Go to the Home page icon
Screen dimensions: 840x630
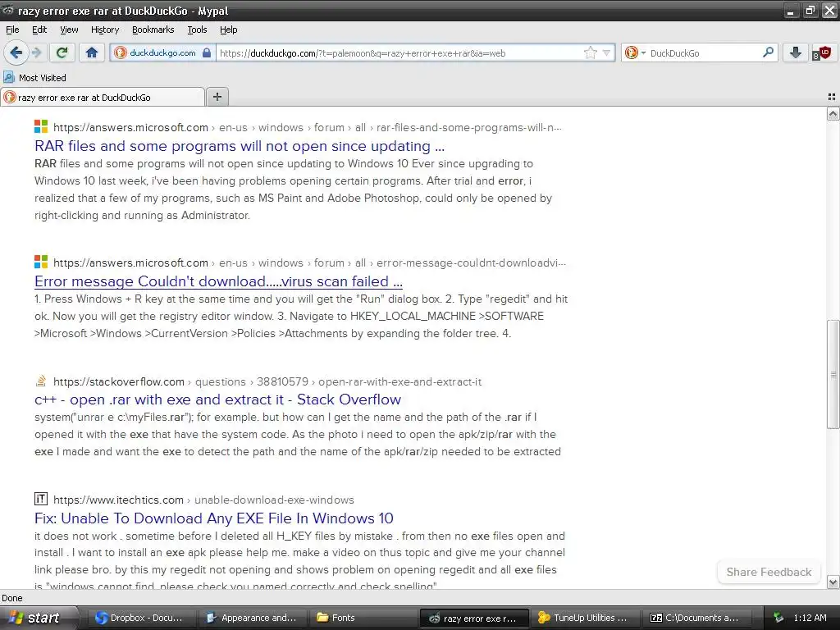click(x=92, y=52)
